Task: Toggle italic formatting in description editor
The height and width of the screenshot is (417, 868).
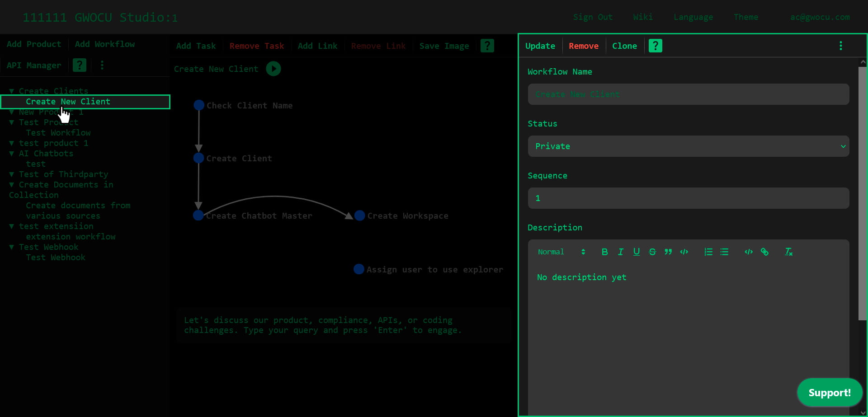Action: click(620, 252)
